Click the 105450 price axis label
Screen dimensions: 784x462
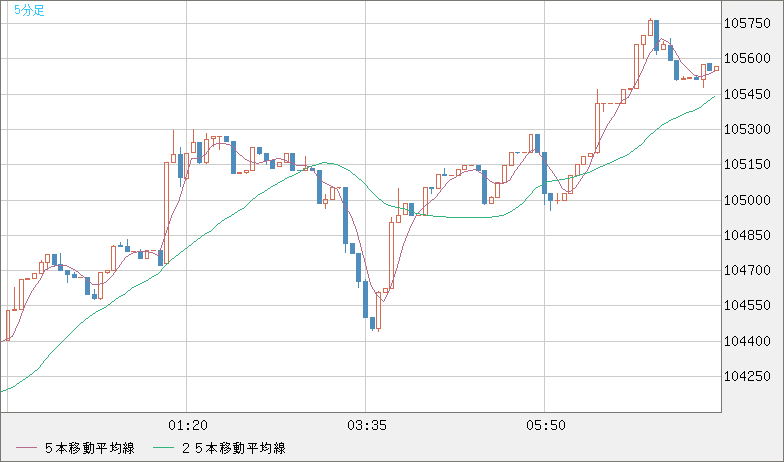pyautogui.click(x=747, y=94)
